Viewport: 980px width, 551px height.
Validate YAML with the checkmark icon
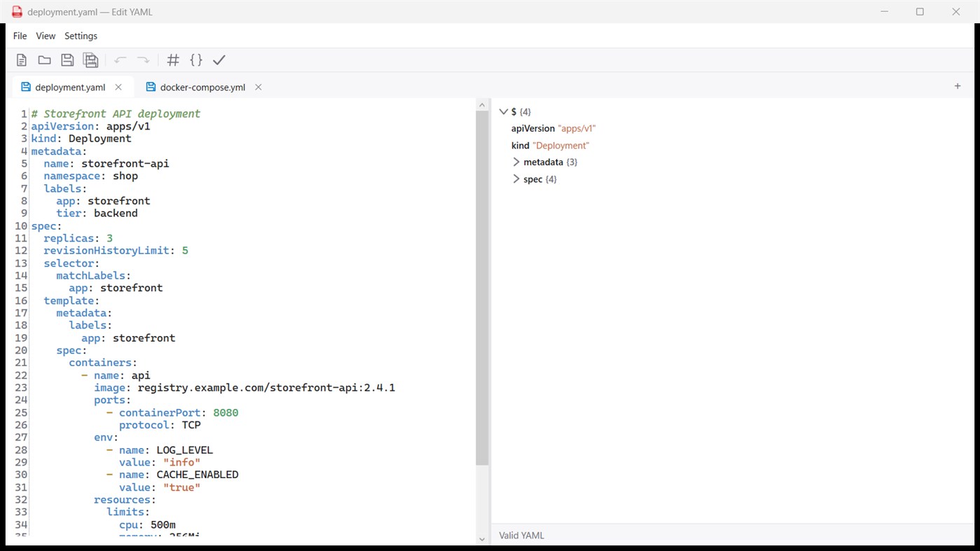coord(219,60)
